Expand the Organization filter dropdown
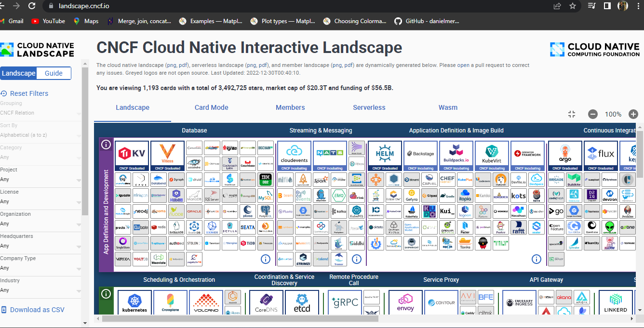This screenshot has height=328, width=644. pyautogui.click(x=41, y=223)
